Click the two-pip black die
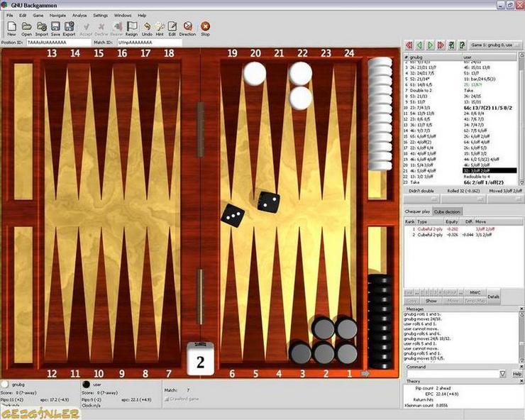Screen dimensions: 525x420 tap(268, 202)
